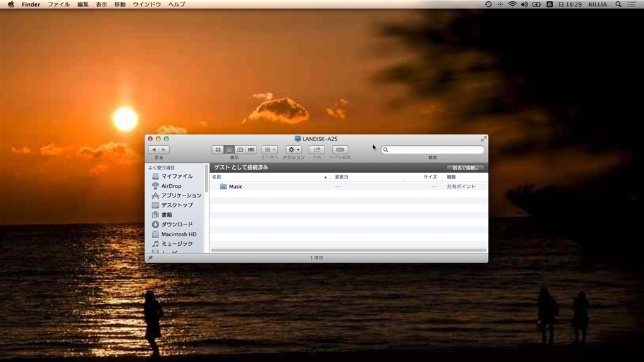Open the Finder menu

(31, 4)
